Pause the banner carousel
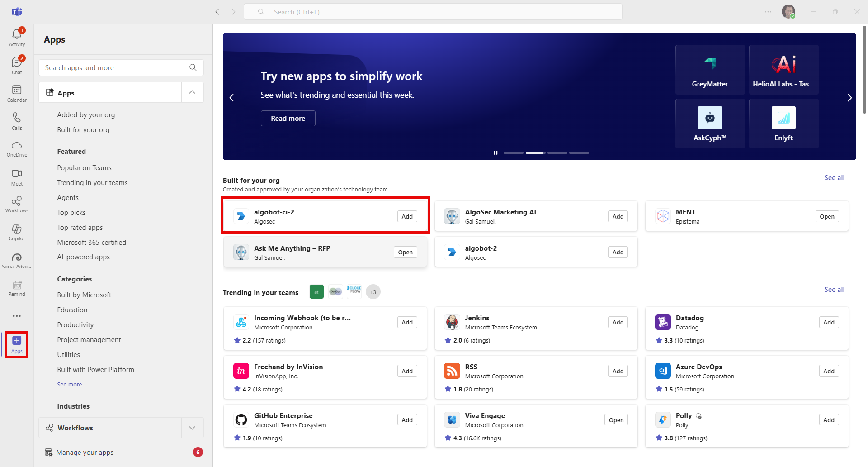This screenshot has width=868, height=467. pos(495,153)
